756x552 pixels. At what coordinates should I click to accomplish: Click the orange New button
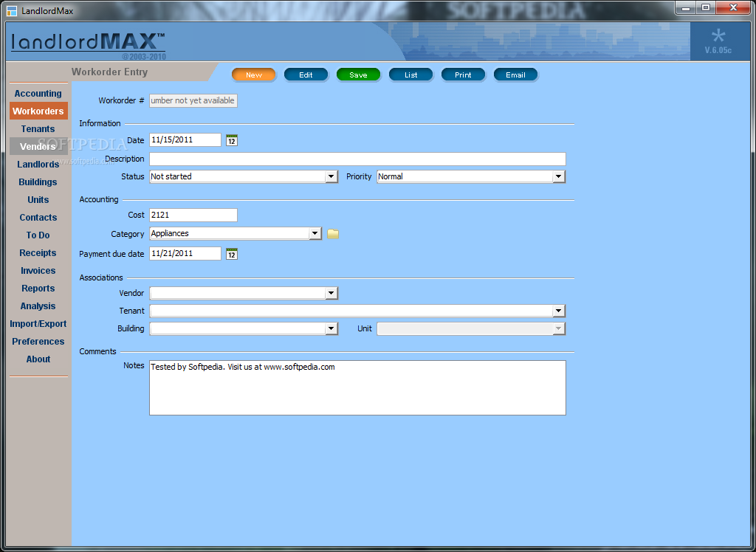[x=254, y=75]
